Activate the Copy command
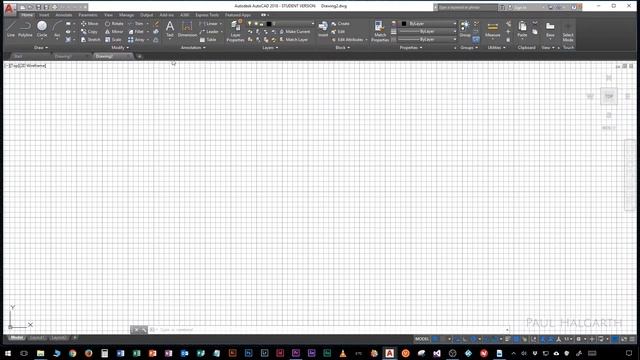This screenshot has width=640, height=360. coord(89,31)
